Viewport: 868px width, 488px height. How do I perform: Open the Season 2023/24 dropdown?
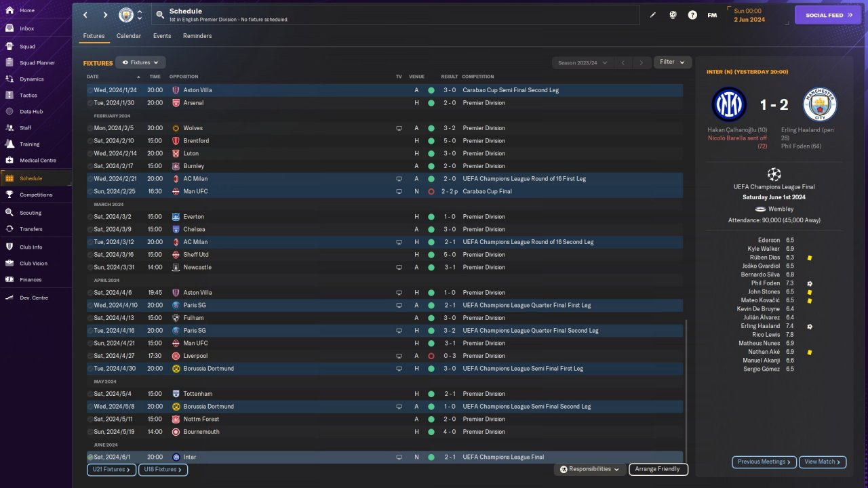(x=582, y=63)
